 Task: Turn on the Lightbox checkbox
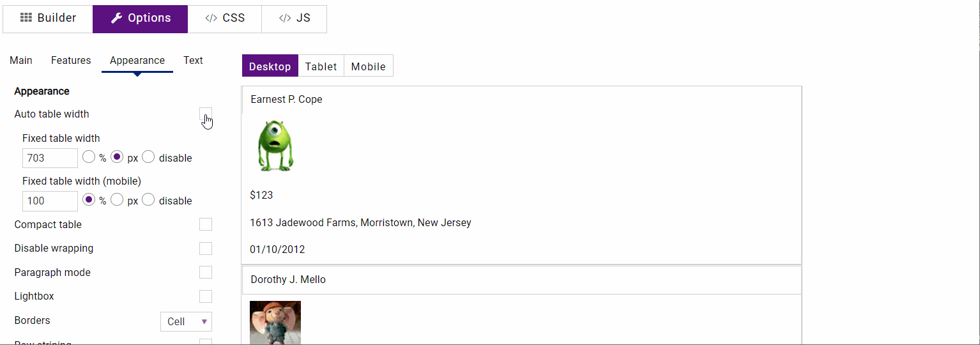[x=206, y=296]
